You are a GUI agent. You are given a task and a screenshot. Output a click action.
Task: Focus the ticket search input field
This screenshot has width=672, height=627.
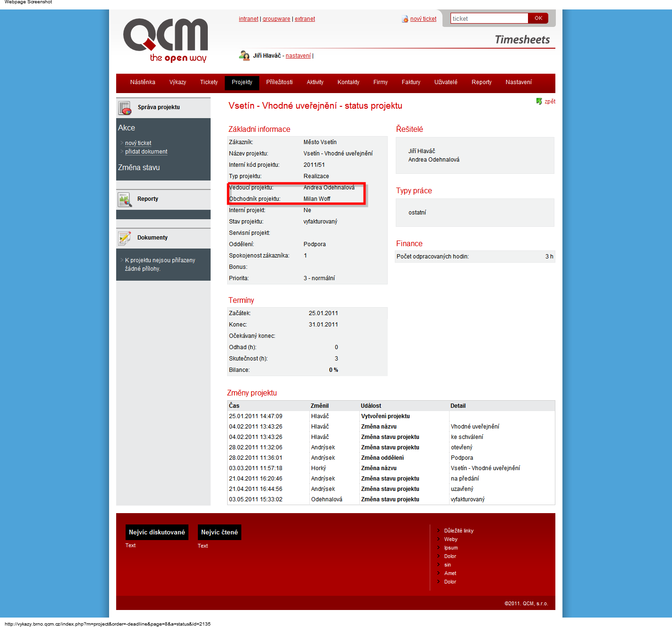[x=489, y=18]
